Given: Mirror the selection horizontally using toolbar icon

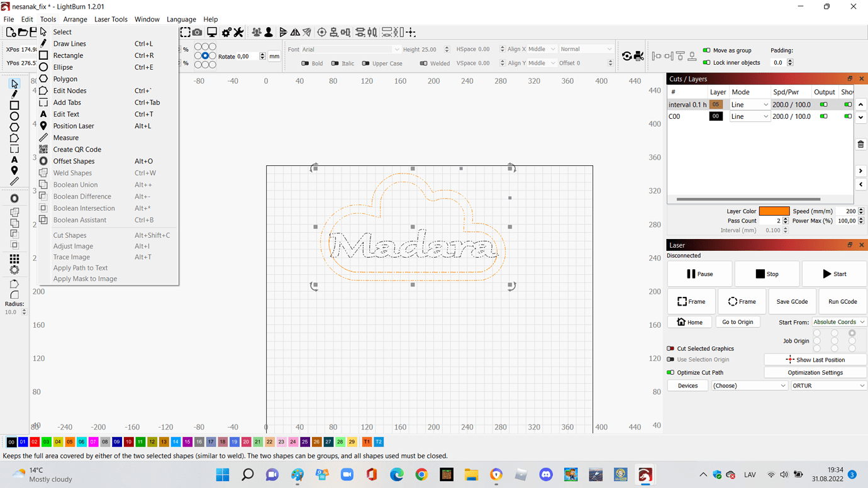Looking at the screenshot, I should (296, 32).
